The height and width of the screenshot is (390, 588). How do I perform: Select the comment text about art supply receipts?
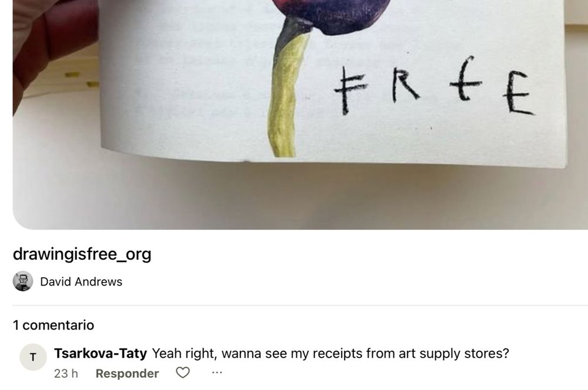point(330,353)
